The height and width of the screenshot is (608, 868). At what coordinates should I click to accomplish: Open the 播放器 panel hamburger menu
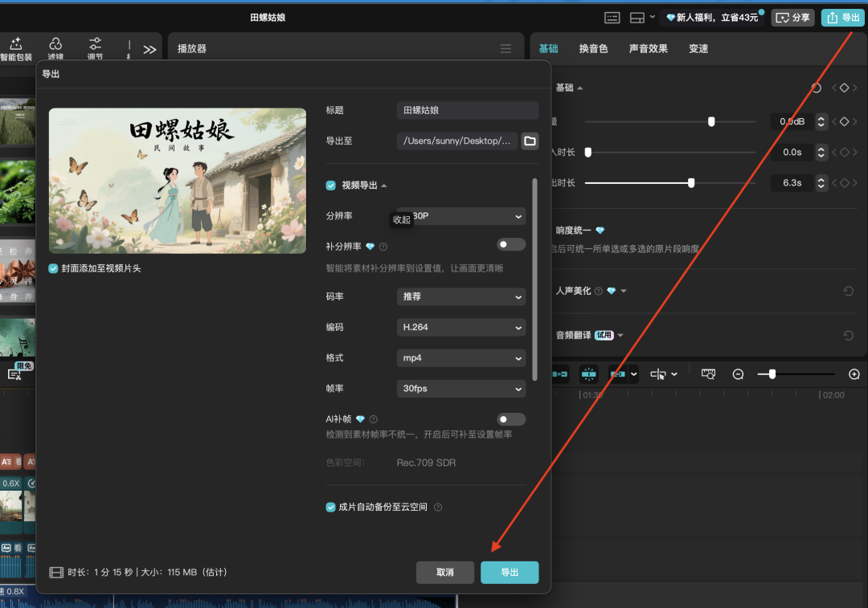(x=506, y=47)
